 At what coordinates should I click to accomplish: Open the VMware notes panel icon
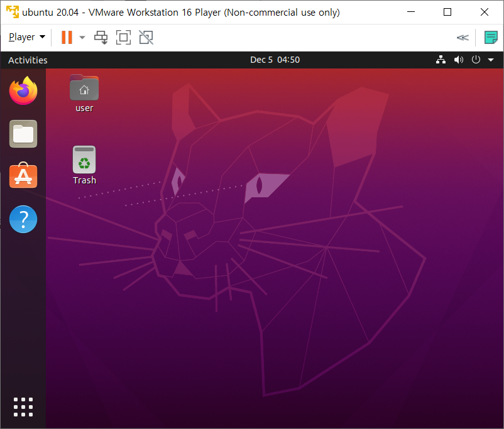491,37
